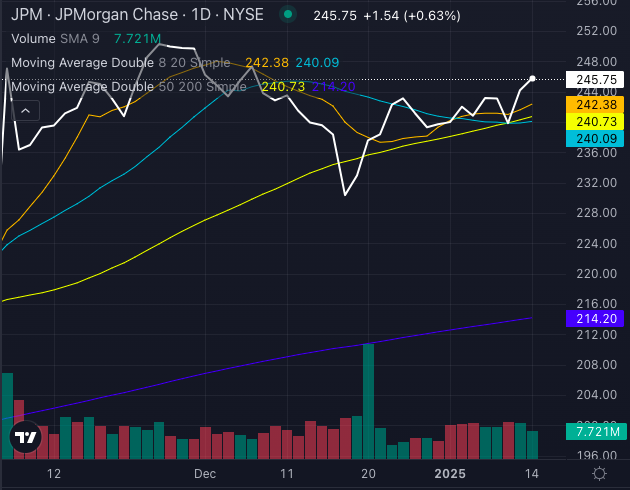
Task: Click the 242.38 value in MA legend
Action: point(267,63)
